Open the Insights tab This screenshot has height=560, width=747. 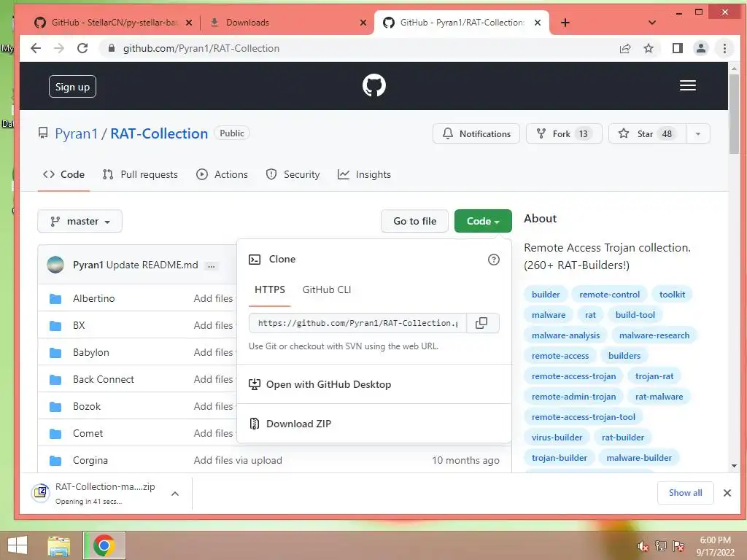[x=364, y=175]
